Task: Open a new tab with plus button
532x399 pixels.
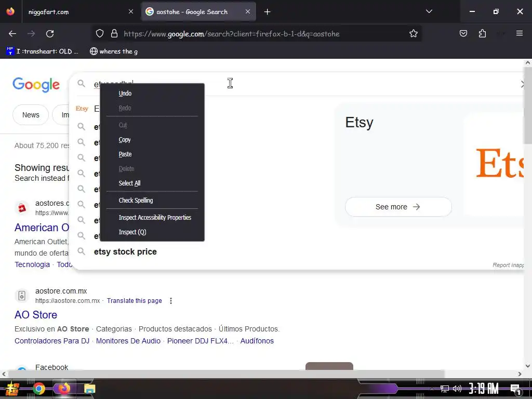Action: click(268, 12)
